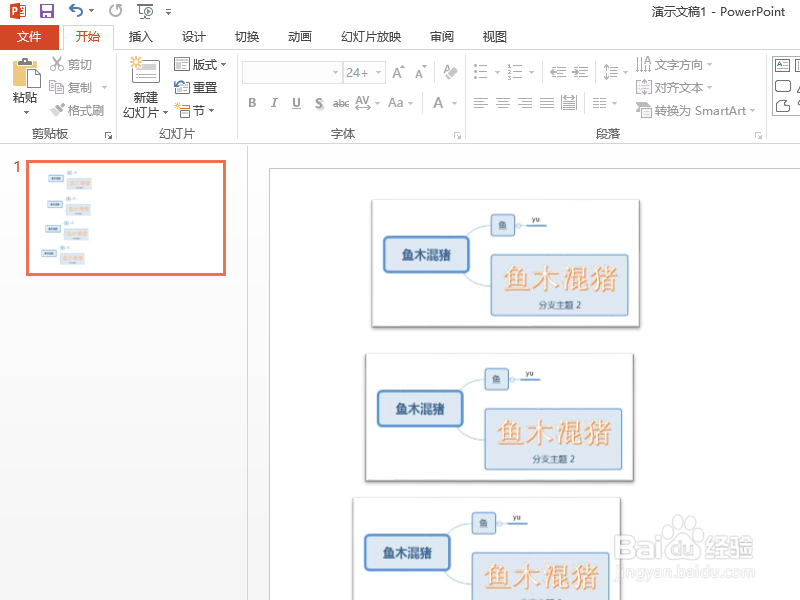Select slide 1 thumbnail in the slide panel

point(125,218)
